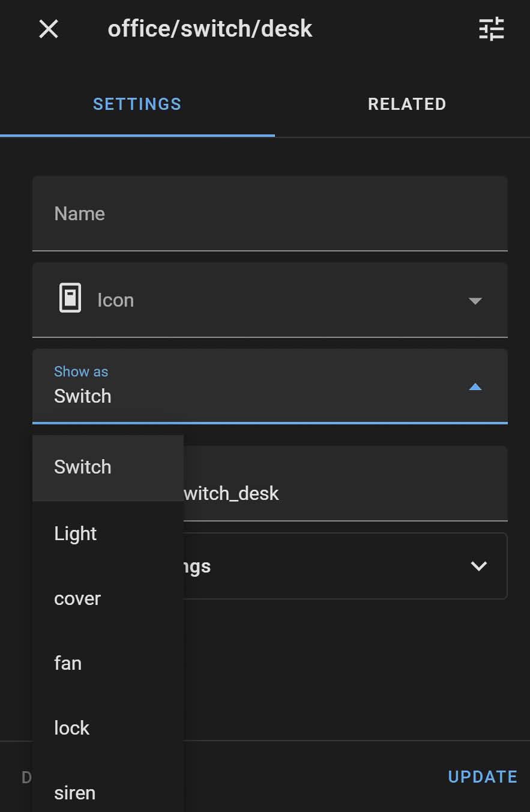Image resolution: width=530 pixels, height=812 pixels.
Task: Select the cover option
Action: 108,598
